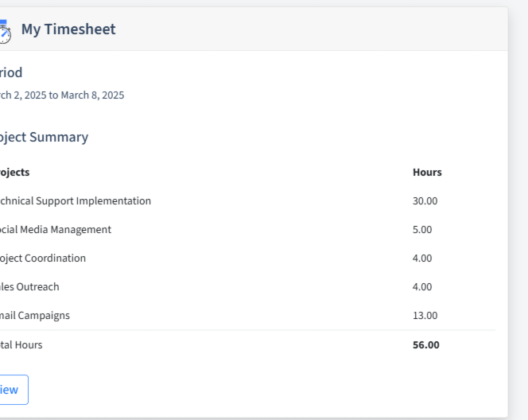
Task: Click Sales Outreach's 4.00 hours value
Action: (422, 286)
